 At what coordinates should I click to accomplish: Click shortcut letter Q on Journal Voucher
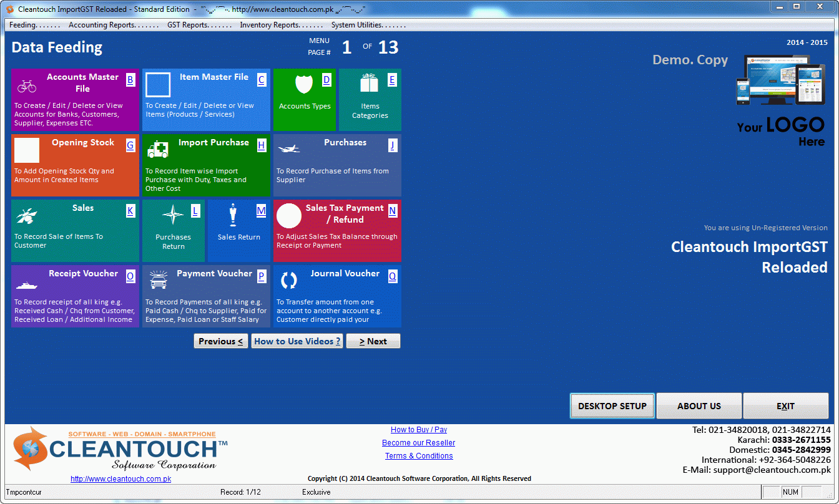click(393, 276)
